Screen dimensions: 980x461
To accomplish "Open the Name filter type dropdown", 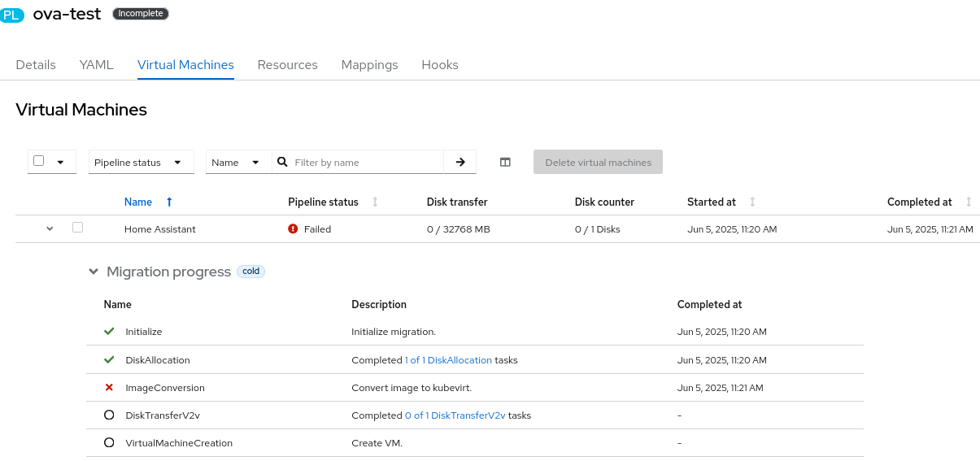I will pos(237,162).
